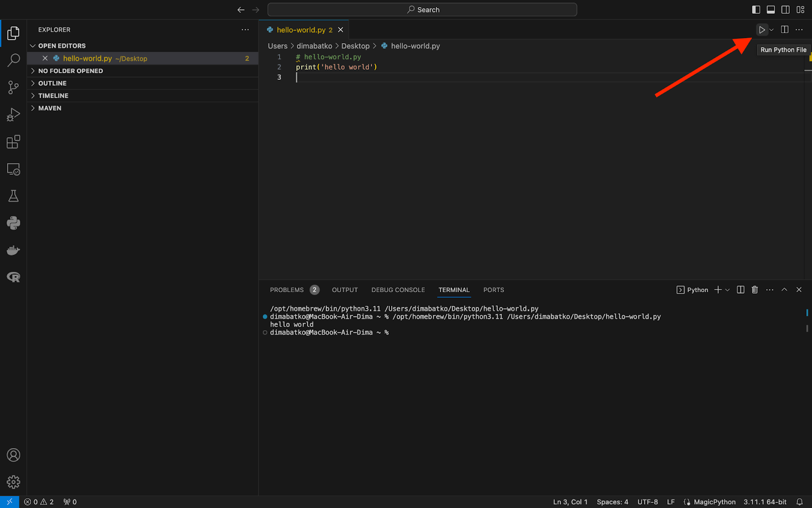Change line ending via LF status item

670,502
